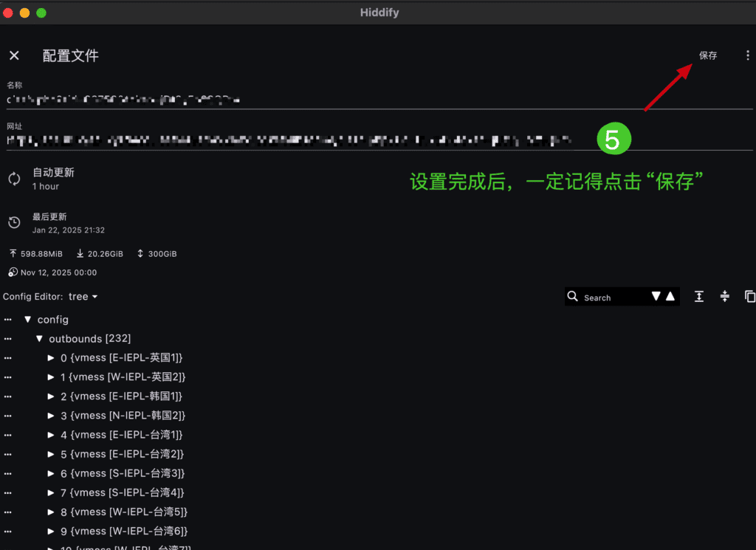Open row options dots for item 8

click(7, 512)
